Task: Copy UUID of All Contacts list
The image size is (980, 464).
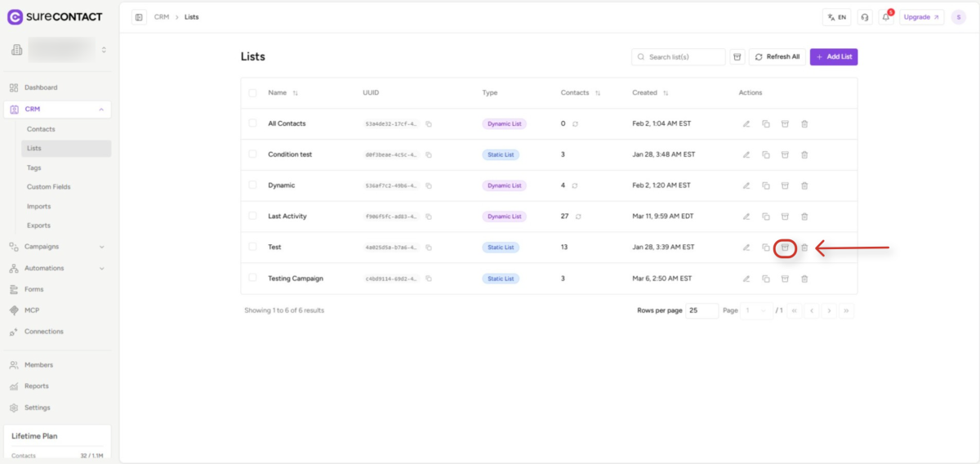Action: pos(428,124)
